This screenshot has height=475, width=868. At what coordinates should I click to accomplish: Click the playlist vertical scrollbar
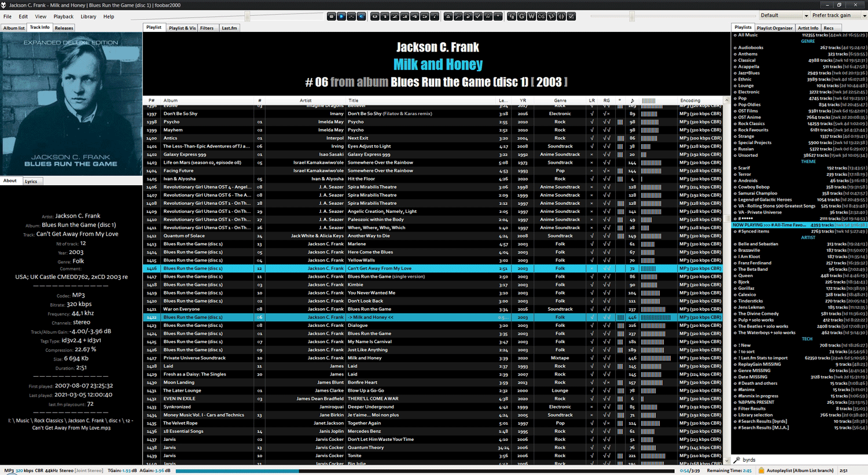coord(727,281)
